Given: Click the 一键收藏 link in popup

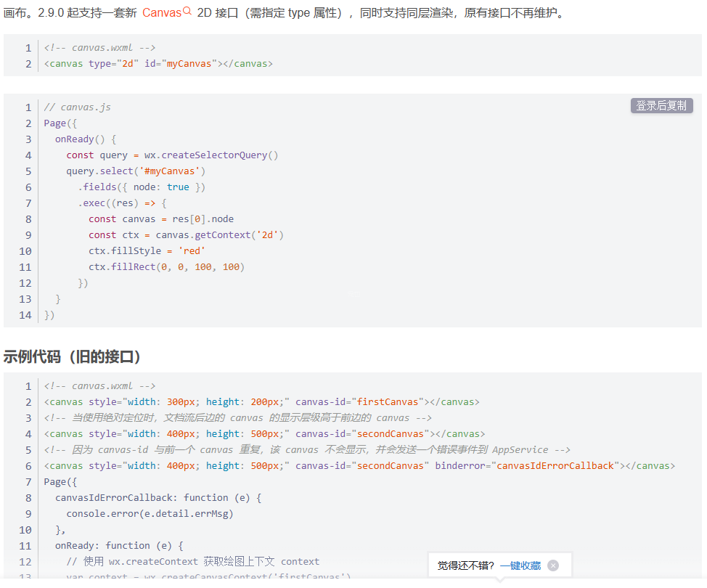Looking at the screenshot, I should [x=520, y=565].
